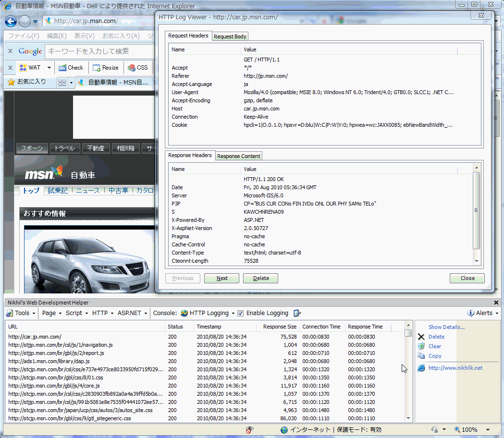Click the address bar showing car.jp.msn.com
This screenshot has width=504, height=438.
99,21
